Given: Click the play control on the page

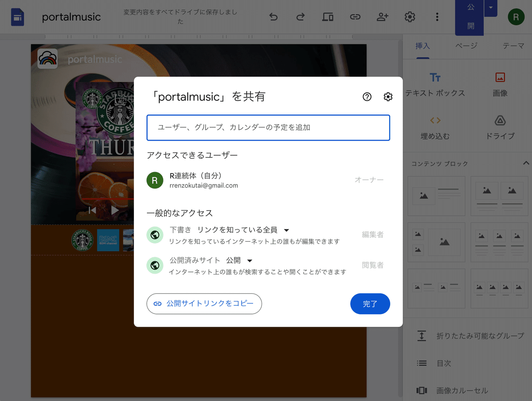Looking at the screenshot, I should (x=115, y=210).
